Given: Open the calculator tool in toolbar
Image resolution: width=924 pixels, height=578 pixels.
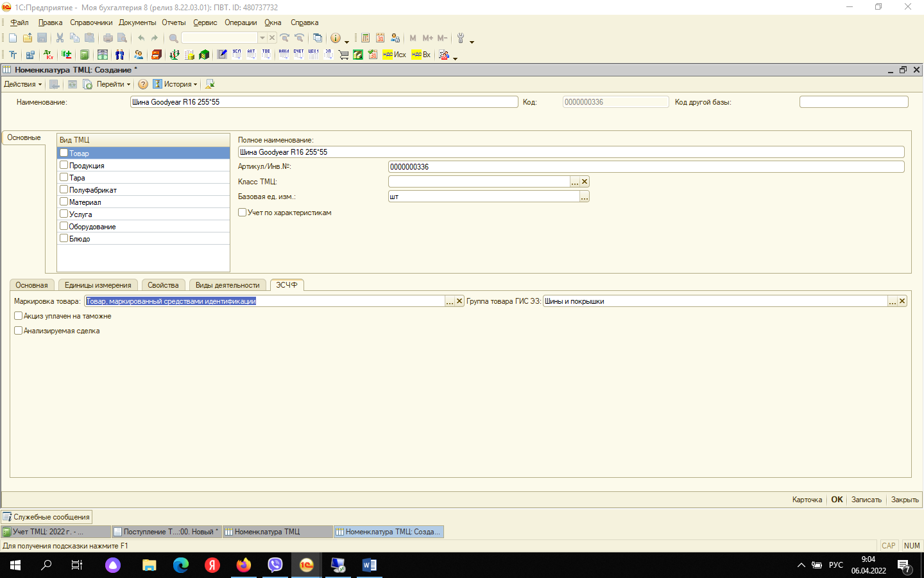Looking at the screenshot, I should point(366,38).
